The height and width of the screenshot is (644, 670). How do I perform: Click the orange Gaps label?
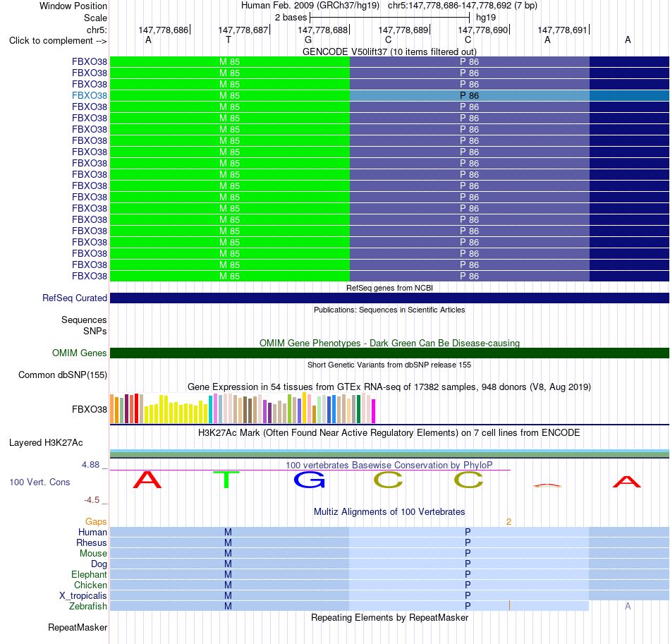96,521
